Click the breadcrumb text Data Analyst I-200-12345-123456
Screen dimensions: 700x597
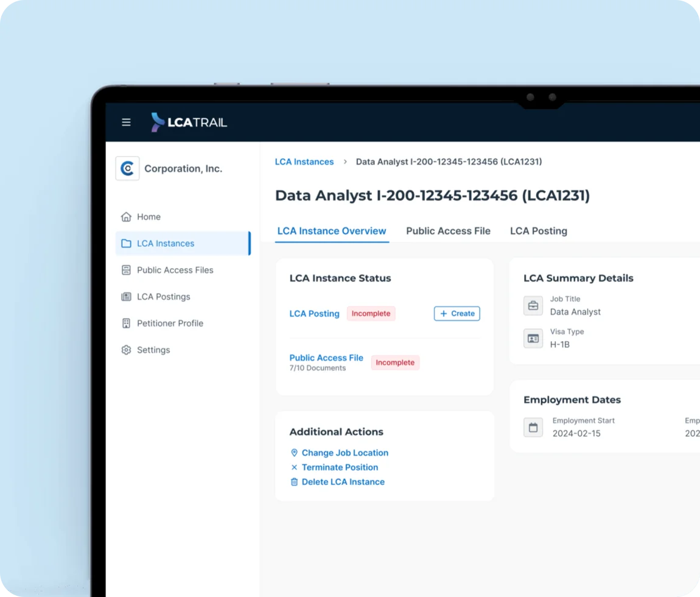click(x=449, y=162)
